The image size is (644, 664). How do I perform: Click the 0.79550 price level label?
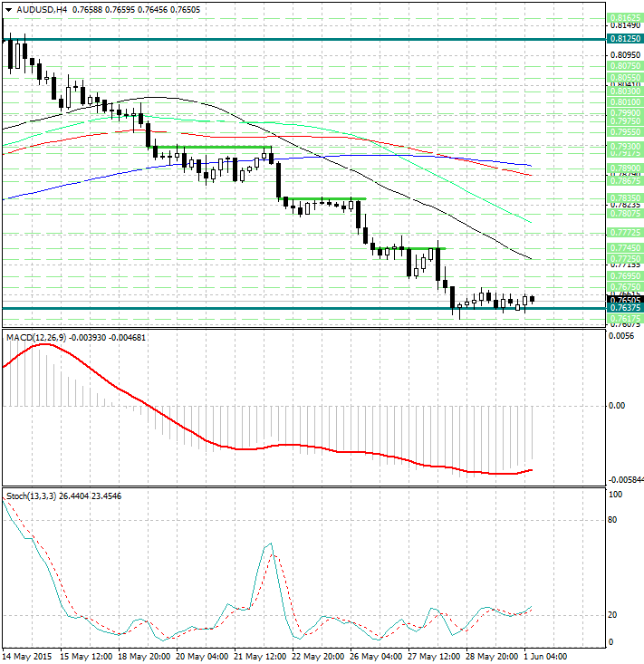point(625,132)
